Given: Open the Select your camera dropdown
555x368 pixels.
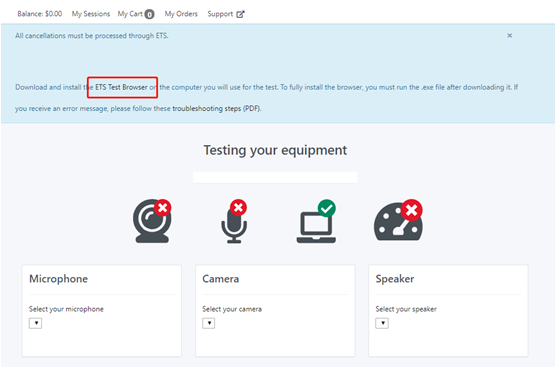Looking at the screenshot, I should [209, 323].
